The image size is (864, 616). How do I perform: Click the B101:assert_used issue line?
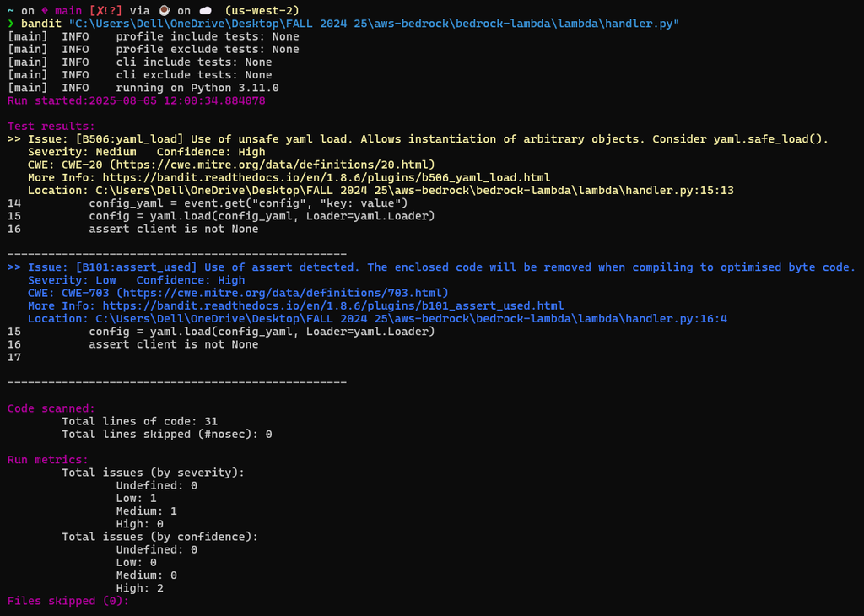pyautogui.click(x=431, y=267)
